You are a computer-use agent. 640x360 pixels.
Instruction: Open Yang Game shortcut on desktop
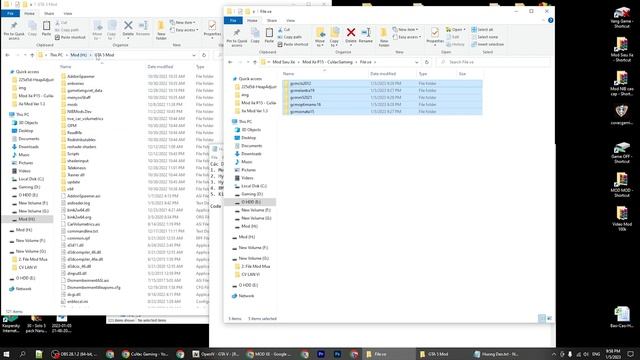[622, 18]
